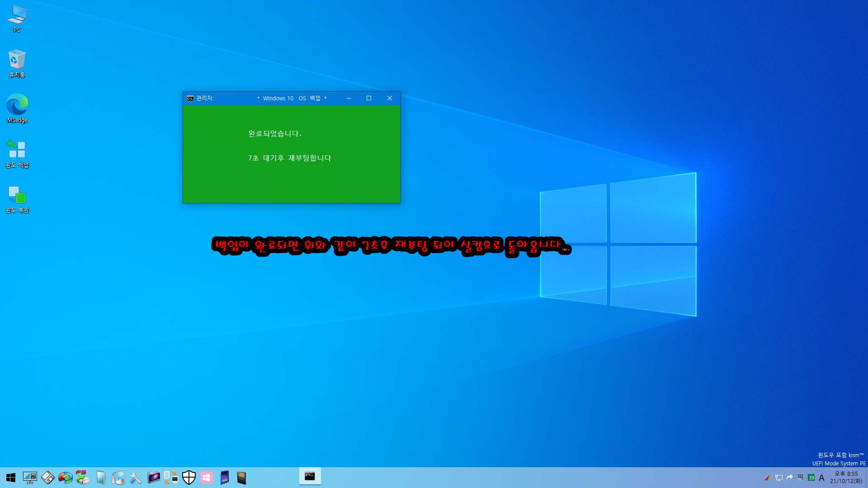The height and width of the screenshot is (488, 868).
Task: Maximize the Windows 10 OS 백업 window
Action: tap(369, 98)
